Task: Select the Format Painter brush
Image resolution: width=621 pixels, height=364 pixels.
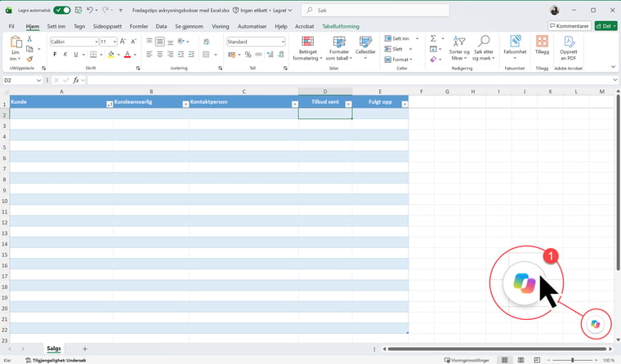Action: [x=29, y=59]
